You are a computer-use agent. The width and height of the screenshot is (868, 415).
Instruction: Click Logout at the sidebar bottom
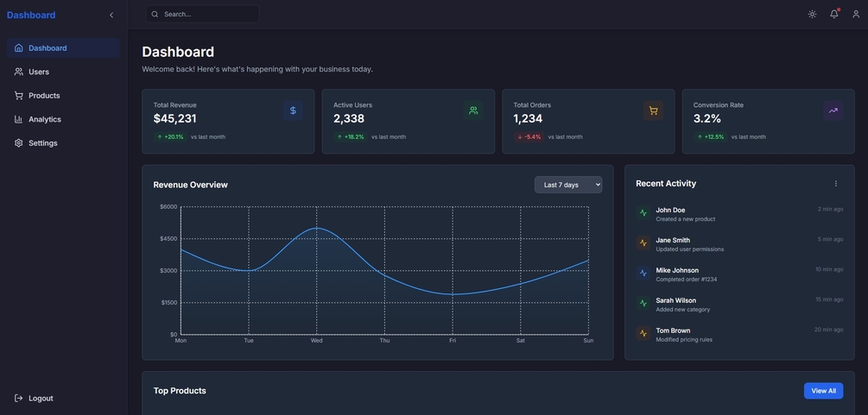[x=63, y=399]
